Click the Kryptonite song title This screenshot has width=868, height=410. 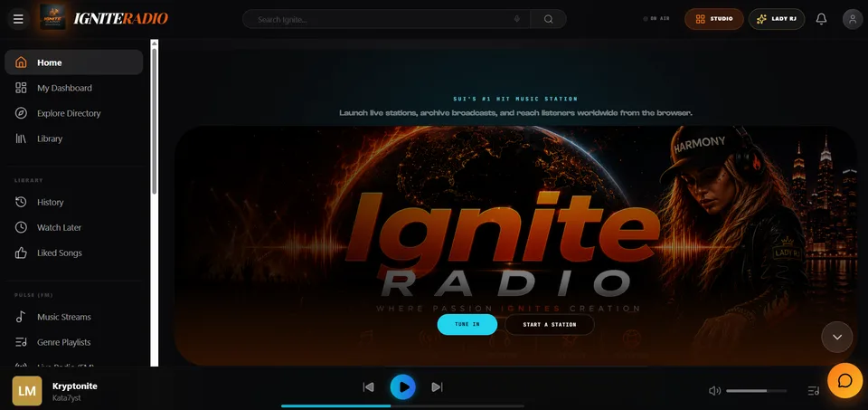coord(75,386)
